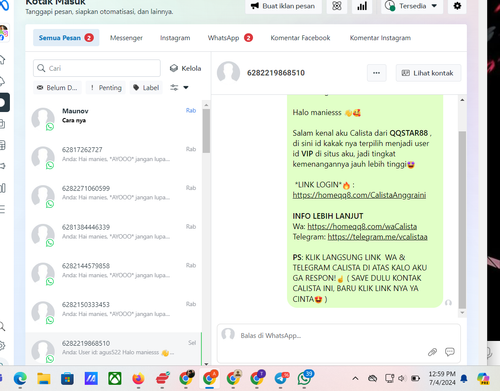
Task: Open conversation 6282219868510 in the list
Action: point(113,349)
